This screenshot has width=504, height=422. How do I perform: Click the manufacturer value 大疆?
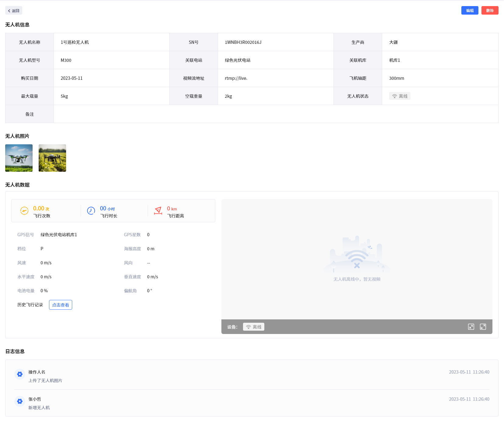(x=393, y=42)
